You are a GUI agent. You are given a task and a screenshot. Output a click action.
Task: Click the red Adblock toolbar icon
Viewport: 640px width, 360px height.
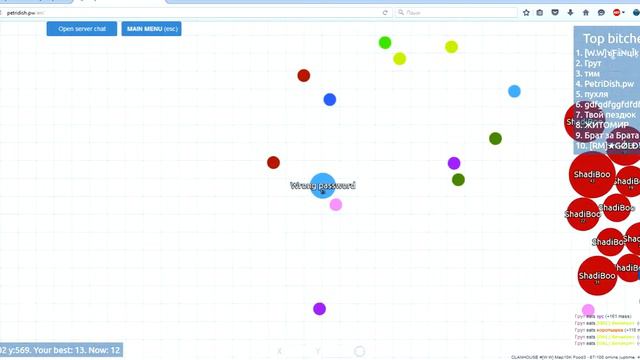(616, 13)
